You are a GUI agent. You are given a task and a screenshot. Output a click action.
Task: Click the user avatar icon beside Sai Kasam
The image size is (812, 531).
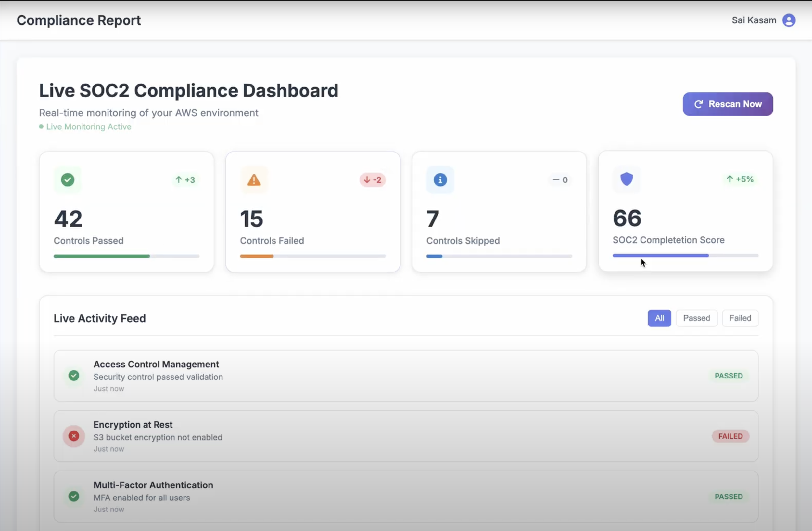click(789, 20)
